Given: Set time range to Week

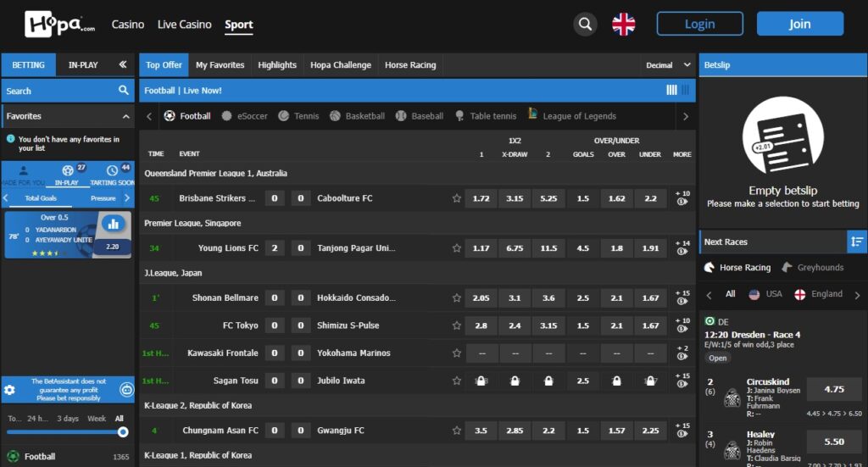Looking at the screenshot, I should click(97, 419).
